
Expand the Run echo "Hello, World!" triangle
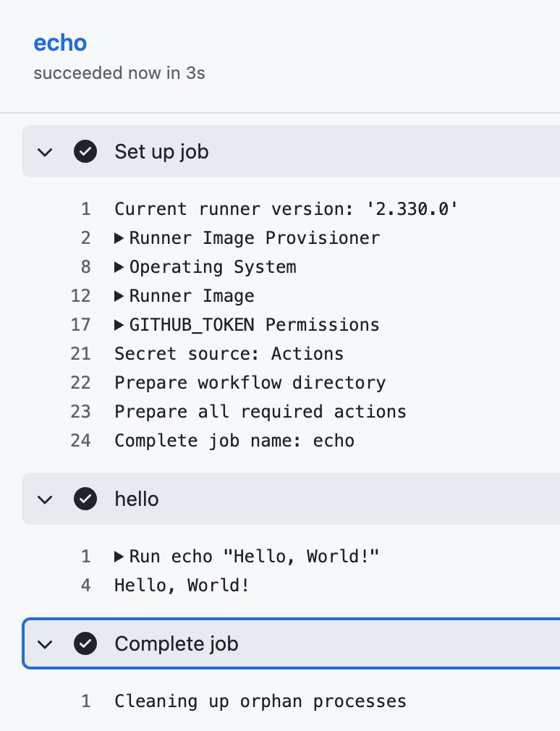point(119,557)
